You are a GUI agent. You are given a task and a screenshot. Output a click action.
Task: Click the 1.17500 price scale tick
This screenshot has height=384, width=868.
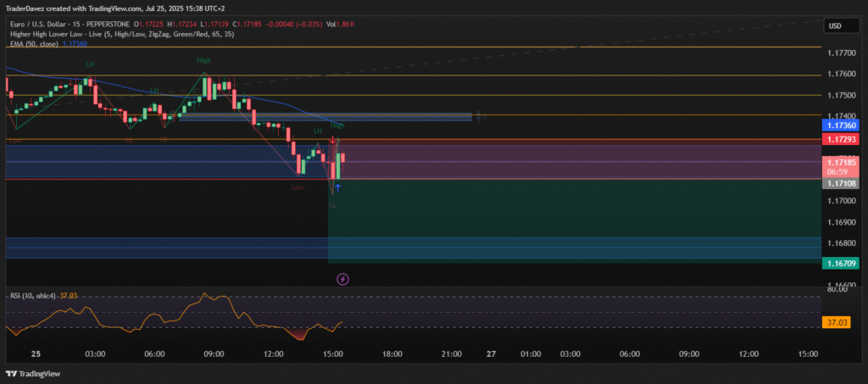(840, 95)
